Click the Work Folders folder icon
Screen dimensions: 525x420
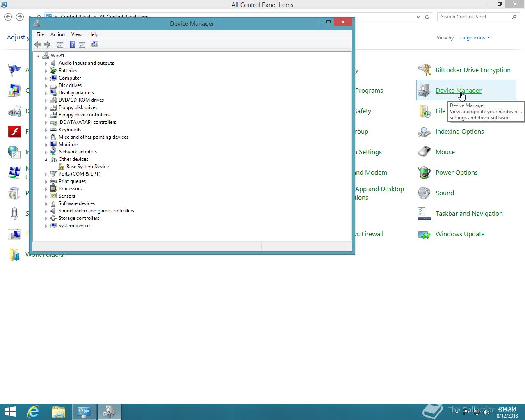click(14, 255)
